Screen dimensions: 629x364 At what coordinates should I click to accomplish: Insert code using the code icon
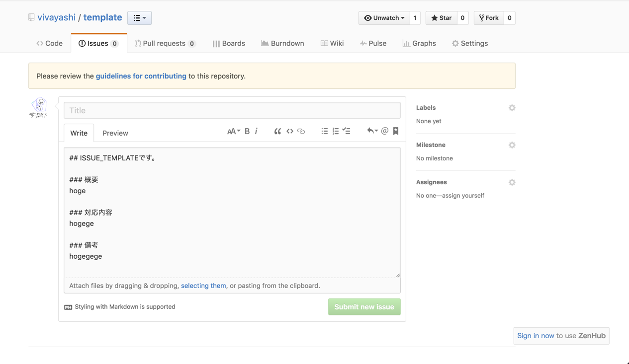[290, 131]
